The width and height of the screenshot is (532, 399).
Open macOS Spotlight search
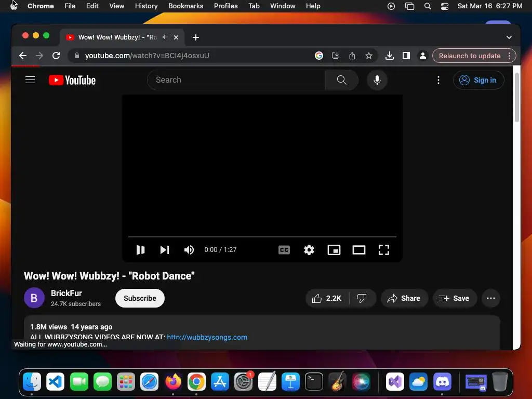[x=428, y=6]
